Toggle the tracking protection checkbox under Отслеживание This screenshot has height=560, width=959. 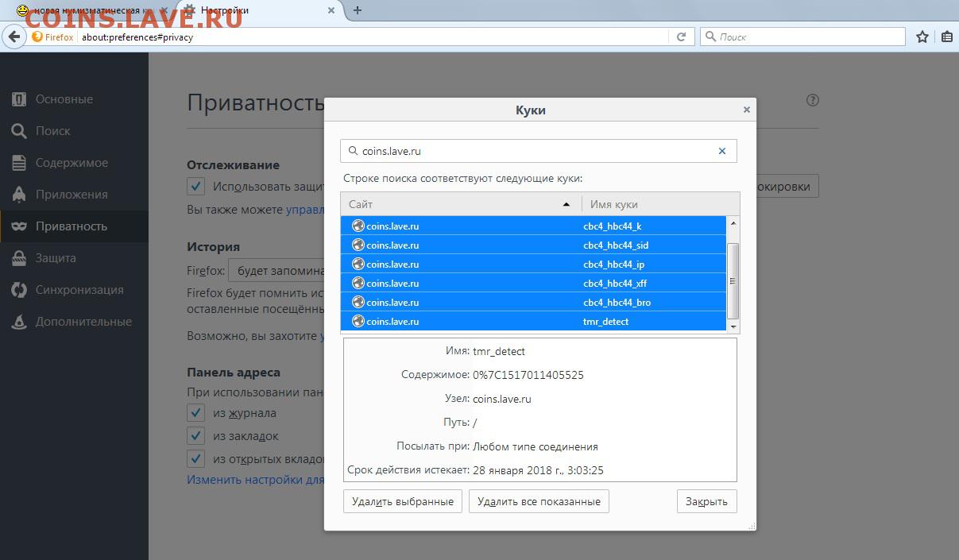point(195,187)
